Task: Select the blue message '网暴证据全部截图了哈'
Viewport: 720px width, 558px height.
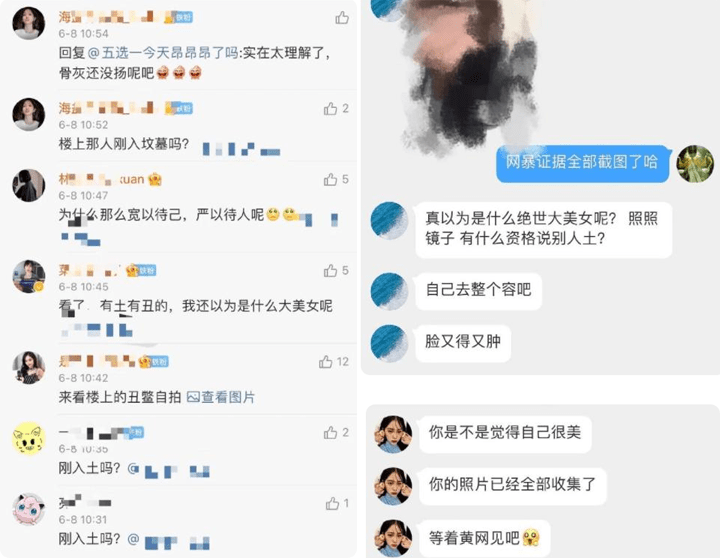Action: pyautogui.click(x=582, y=163)
